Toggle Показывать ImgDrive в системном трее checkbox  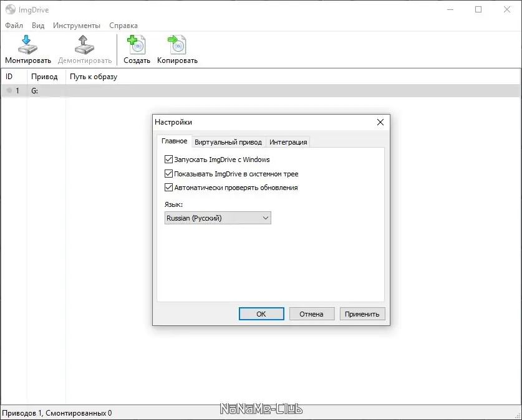click(168, 174)
